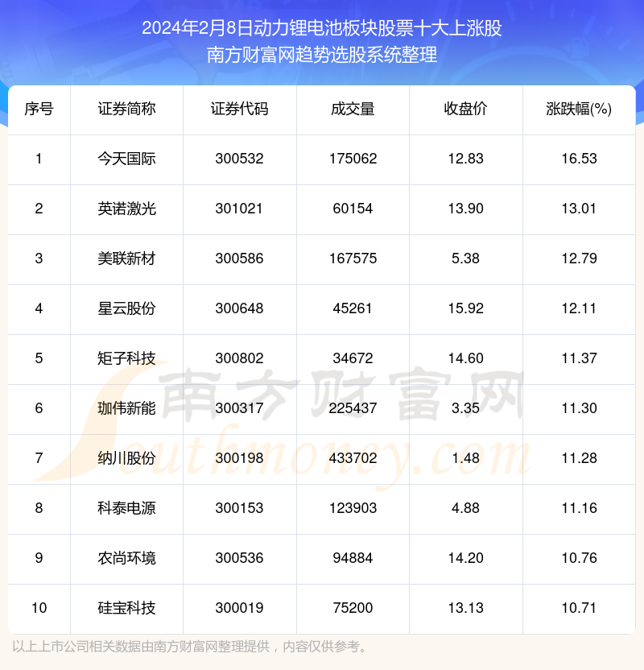Click stock code 300648

240,308
